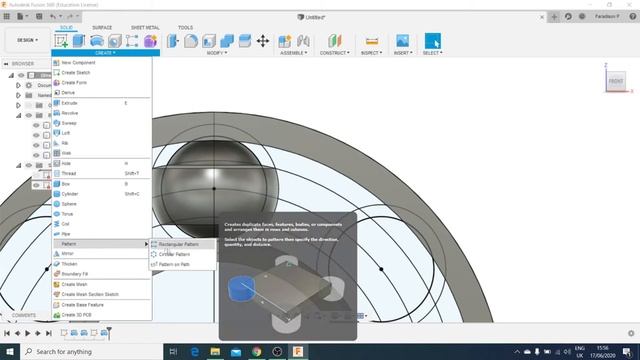The width and height of the screenshot is (640, 360).
Task: Select the Rectangular Pattern toolbar icon
Action: (132, 41)
